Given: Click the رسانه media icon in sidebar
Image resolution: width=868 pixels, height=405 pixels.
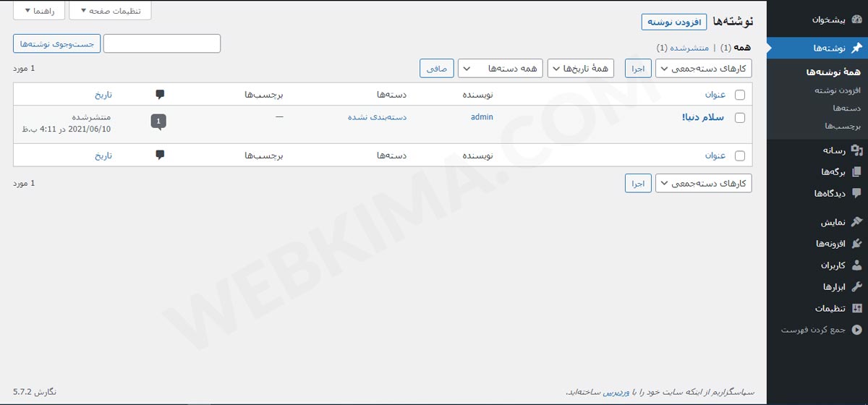Looking at the screenshot, I should pos(856,150).
